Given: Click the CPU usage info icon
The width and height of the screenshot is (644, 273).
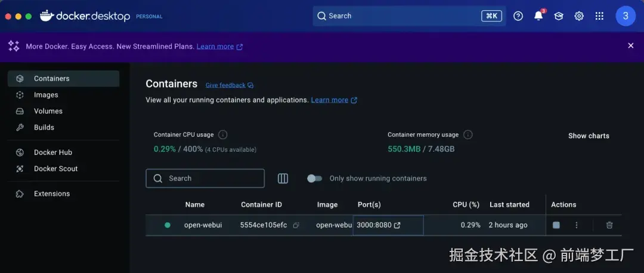Looking at the screenshot, I should [222, 134].
